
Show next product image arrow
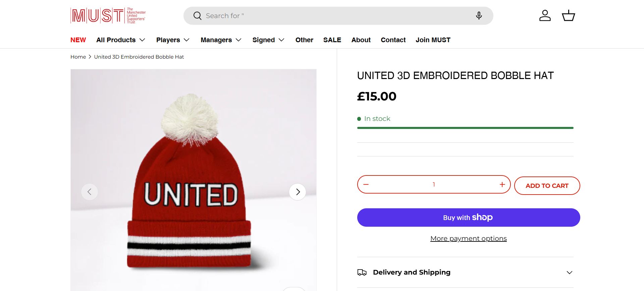coord(298,192)
